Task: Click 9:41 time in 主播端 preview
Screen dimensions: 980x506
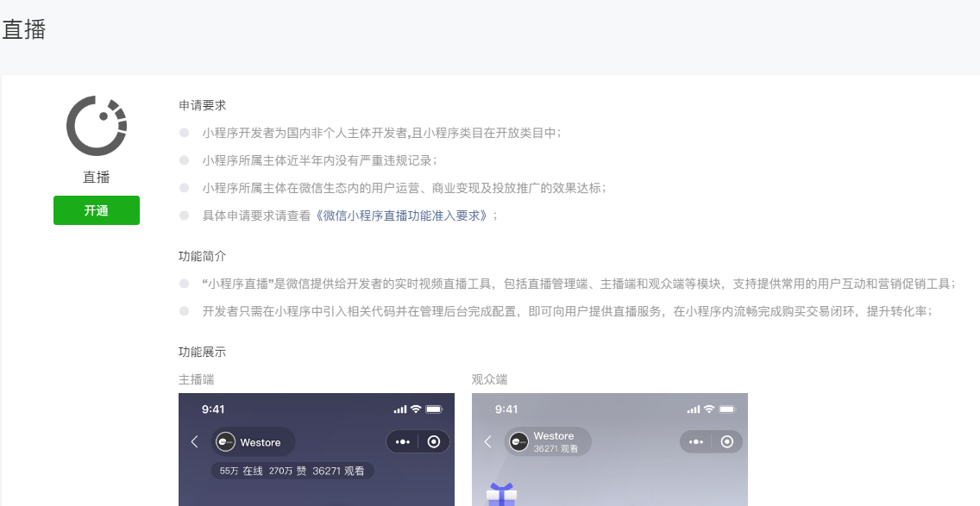Action: (213, 409)
